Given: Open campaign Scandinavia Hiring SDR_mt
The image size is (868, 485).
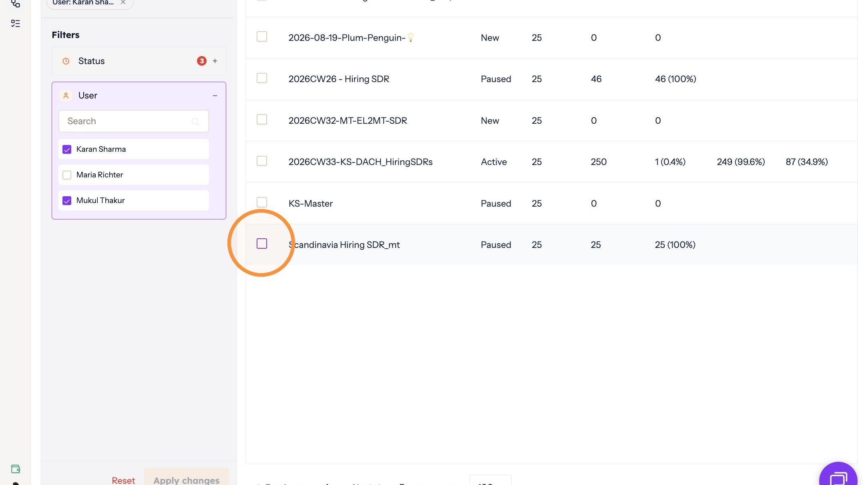Looking at the screenshot, I should 344,245.
